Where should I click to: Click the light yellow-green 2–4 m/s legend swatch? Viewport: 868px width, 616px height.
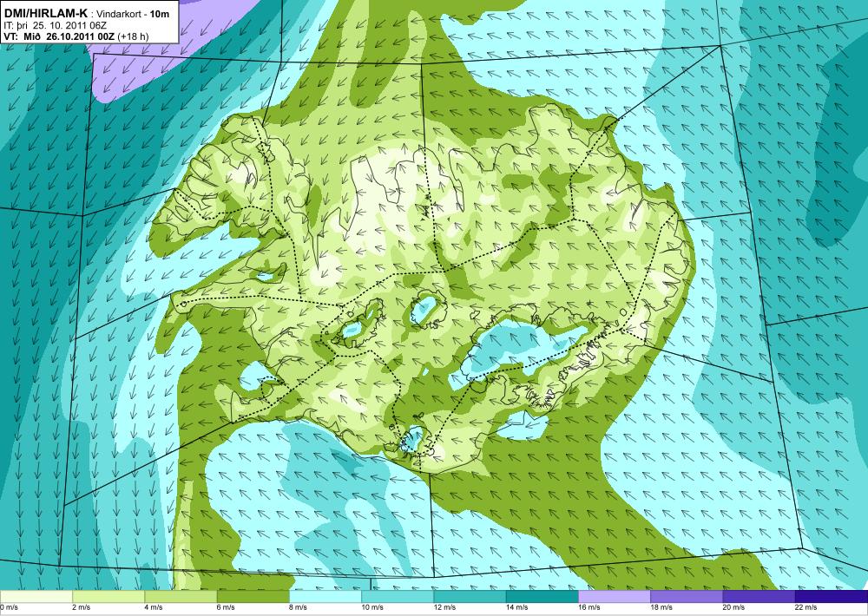(x=108, y=597)
